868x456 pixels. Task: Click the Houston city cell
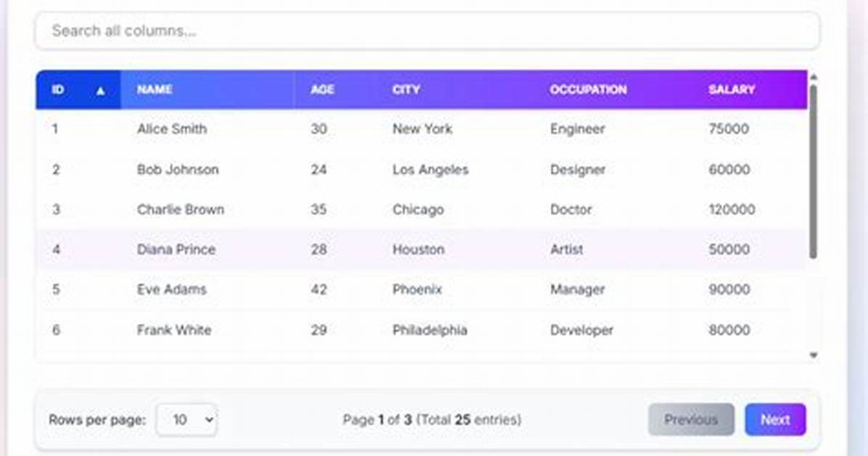[x=419, y=249]
